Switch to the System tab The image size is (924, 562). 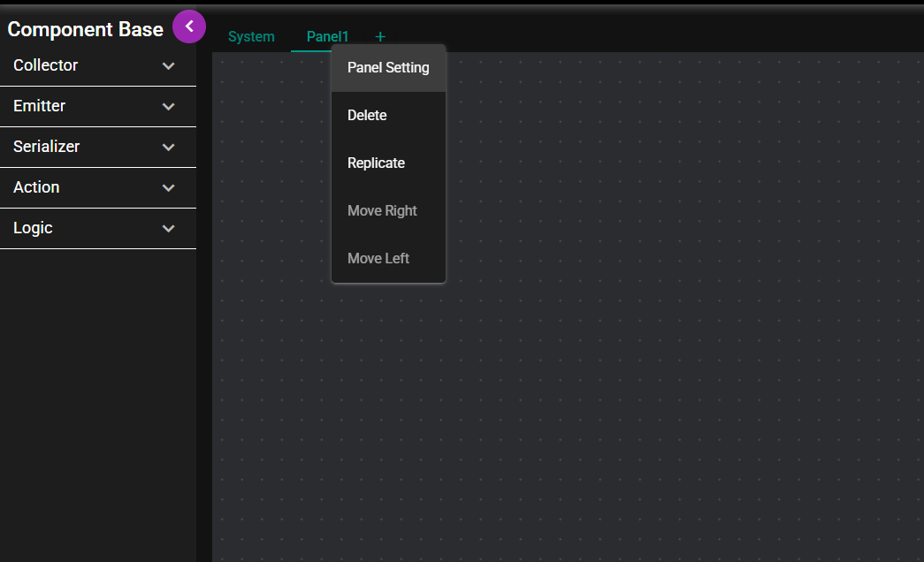pyautogui.click(x=251, y=36)
